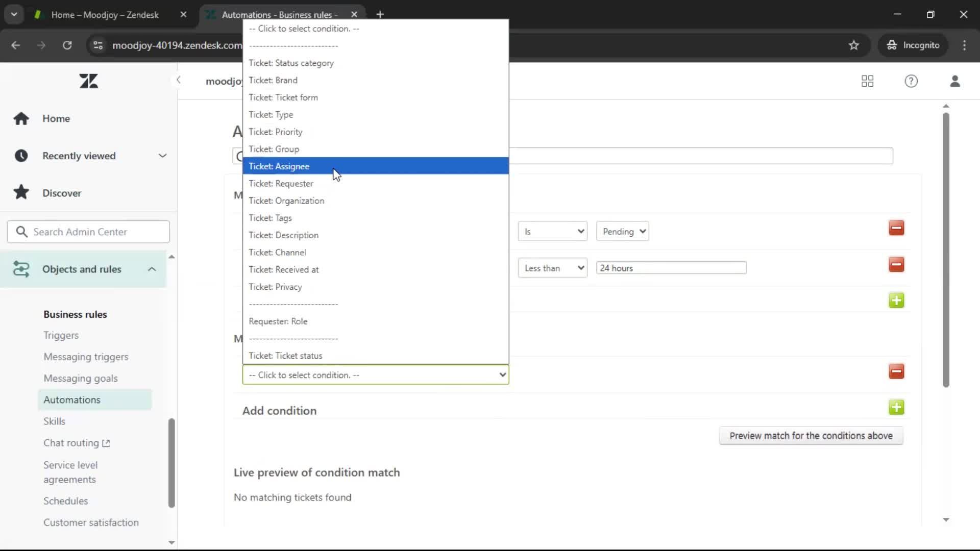Choose Ticket: Received at option
This screenshot has width=980, height=551.
(376, 269)
